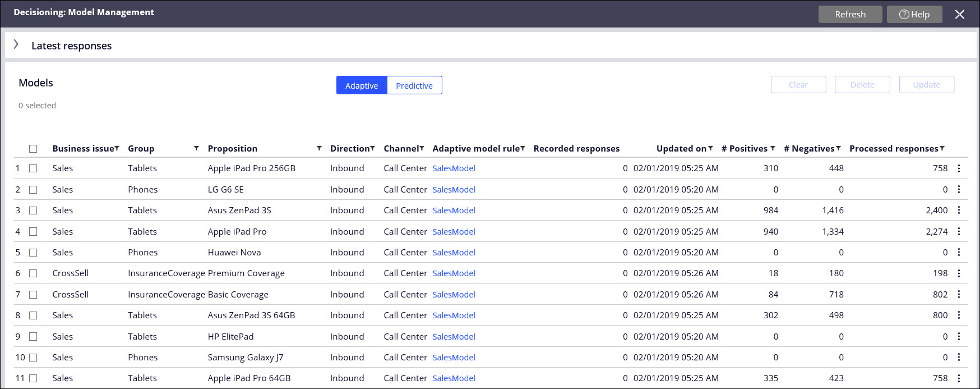Open Channel column filter dropdown
The image size is (980, 389).
(x=422, y=148)
